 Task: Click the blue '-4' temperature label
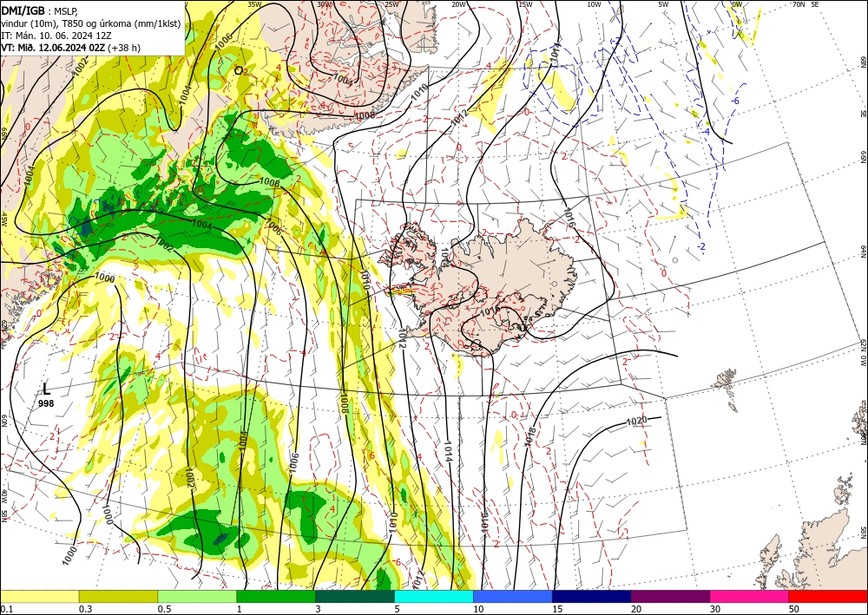tap(705, 132)
